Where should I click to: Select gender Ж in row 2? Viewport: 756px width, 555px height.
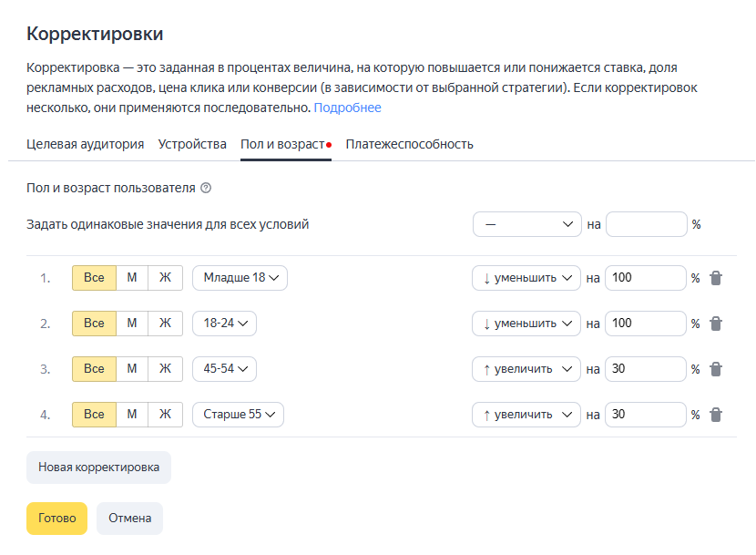[165, 324]
